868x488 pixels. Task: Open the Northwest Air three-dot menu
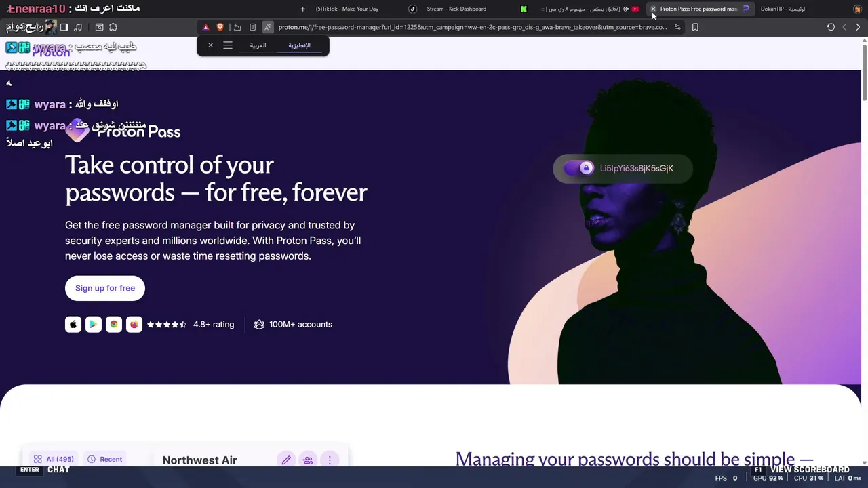click(x=330, y=460)
